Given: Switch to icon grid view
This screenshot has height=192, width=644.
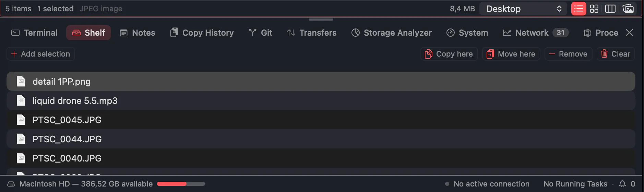Looking at the screenshot, I should click(594, 9).
